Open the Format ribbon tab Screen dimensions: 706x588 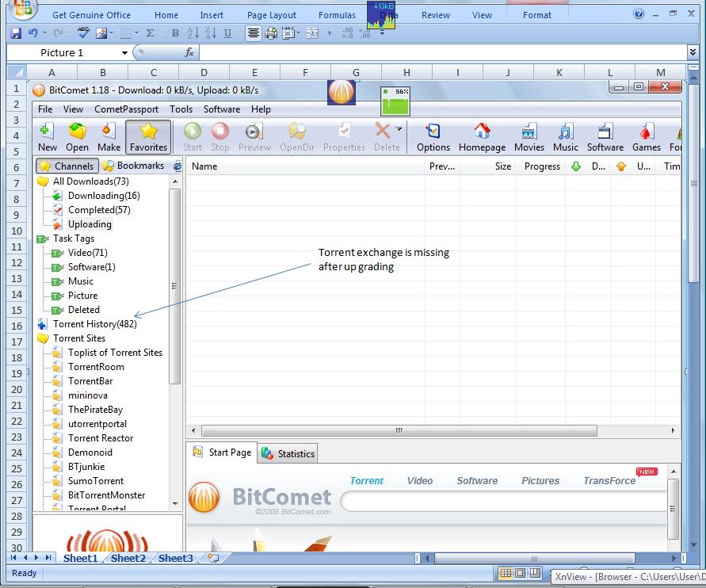tap(536, 15)
